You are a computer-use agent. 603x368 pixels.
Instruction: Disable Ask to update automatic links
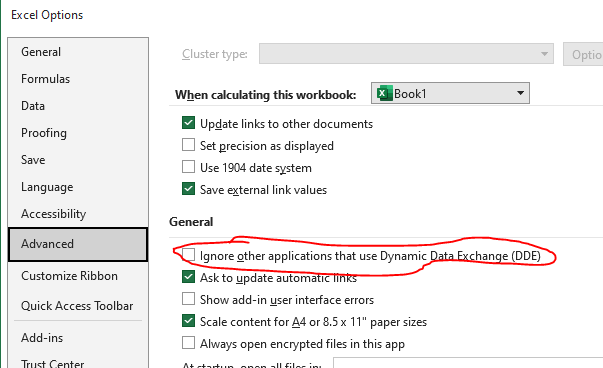coord(188,277)
